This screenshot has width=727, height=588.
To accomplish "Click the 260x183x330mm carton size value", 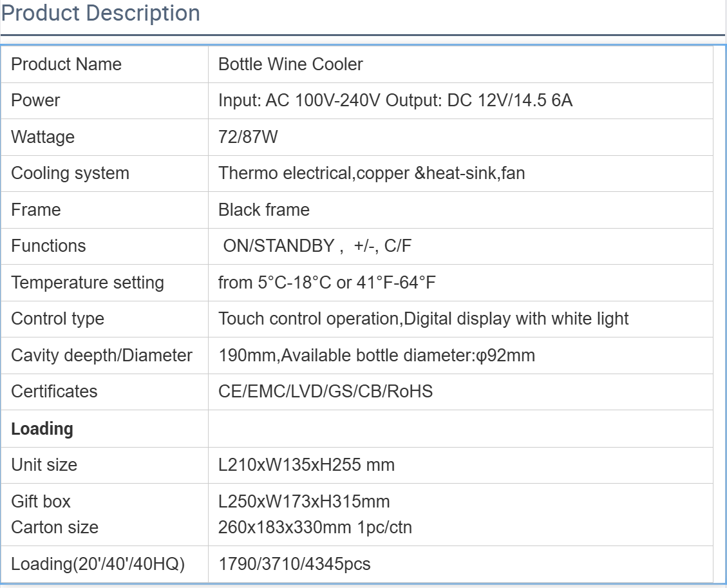I will click(x=315, y=527).
